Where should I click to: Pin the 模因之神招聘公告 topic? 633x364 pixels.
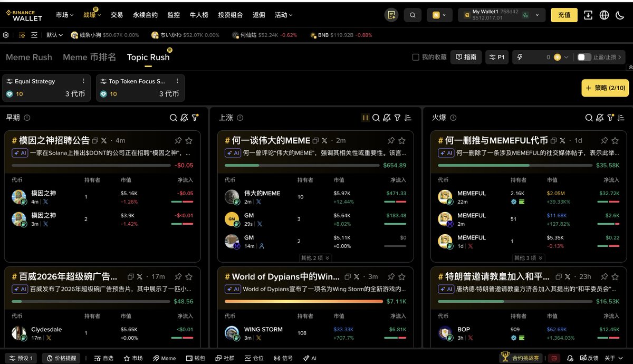pyautogui.click(x=178, y=140)
